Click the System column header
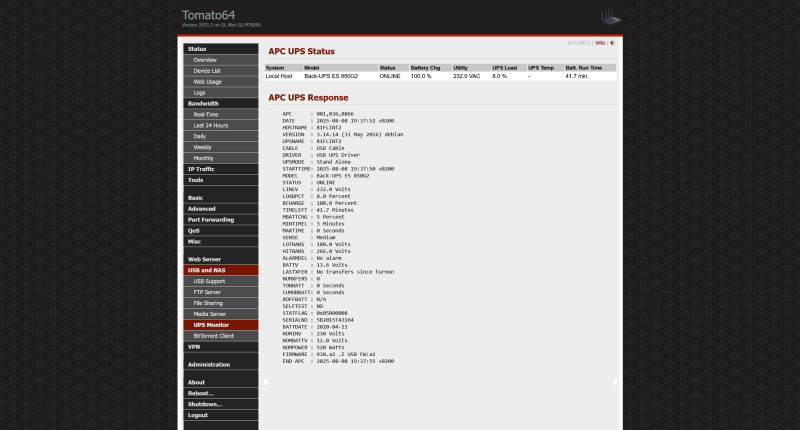The width and height of the screenshot is (800, 430). coord(284,68)
